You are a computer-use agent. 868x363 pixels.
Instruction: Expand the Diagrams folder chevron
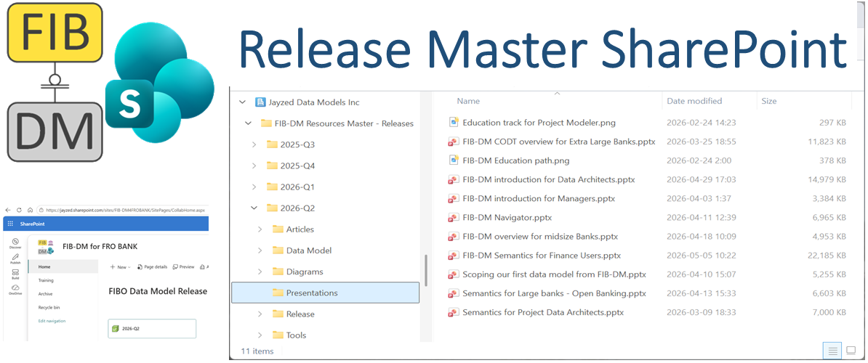coord(260,272)
